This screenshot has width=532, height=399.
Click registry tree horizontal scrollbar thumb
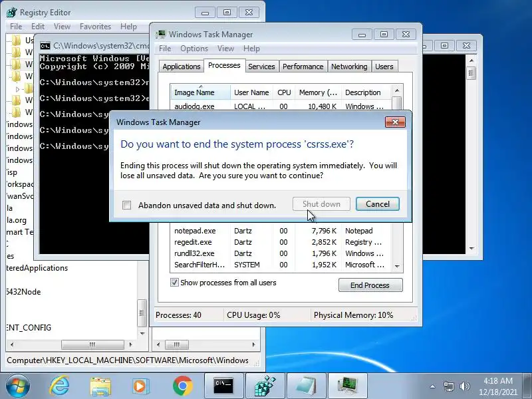click(x=92, y=344)
